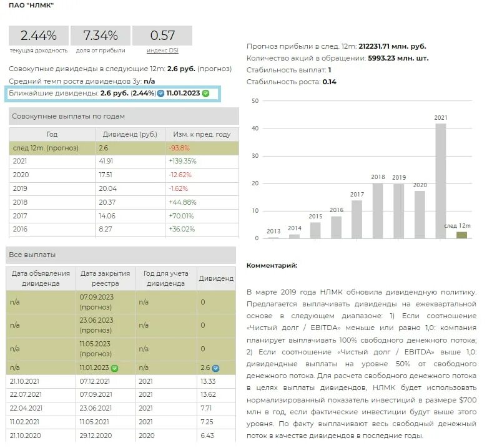
Task: Click green checkmark in the 11.01.2023 registry row
Action: (115, 368)
